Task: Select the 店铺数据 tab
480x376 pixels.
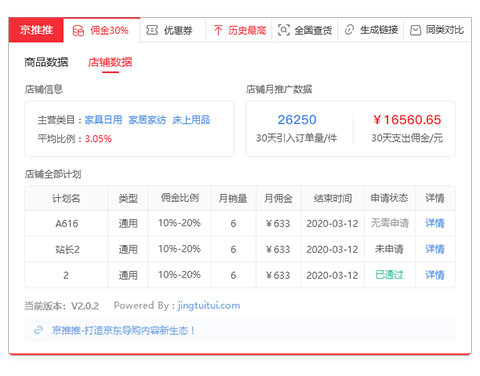Action: click(x=110, y=62)
